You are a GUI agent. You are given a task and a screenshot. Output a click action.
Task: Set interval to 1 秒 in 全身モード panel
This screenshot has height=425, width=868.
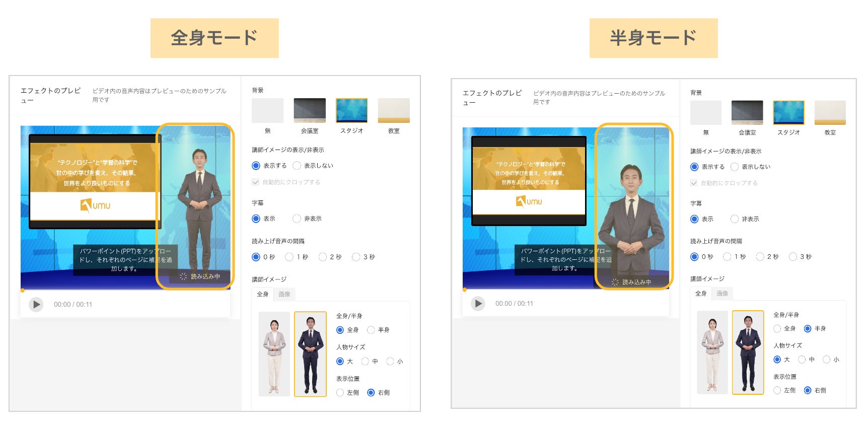[289, 257]
